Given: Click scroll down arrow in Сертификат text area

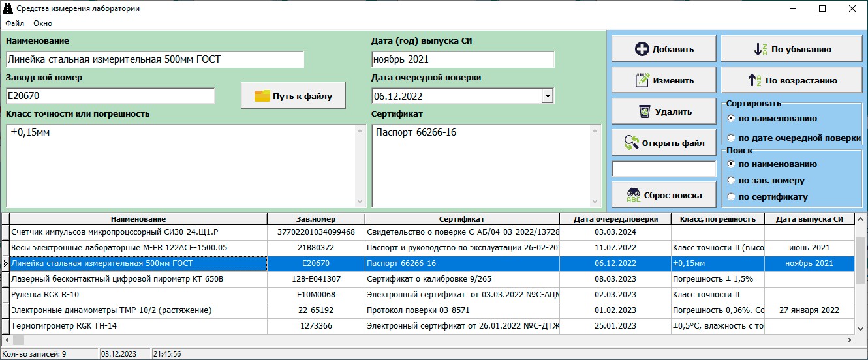Looking at the screenshot, I should pyautogui.click(x=595, y=202).
